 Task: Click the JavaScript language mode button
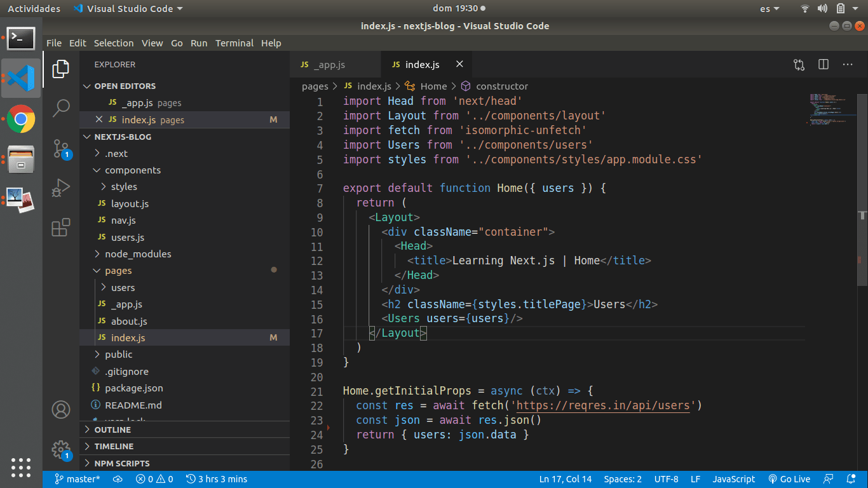pos(733,479)
